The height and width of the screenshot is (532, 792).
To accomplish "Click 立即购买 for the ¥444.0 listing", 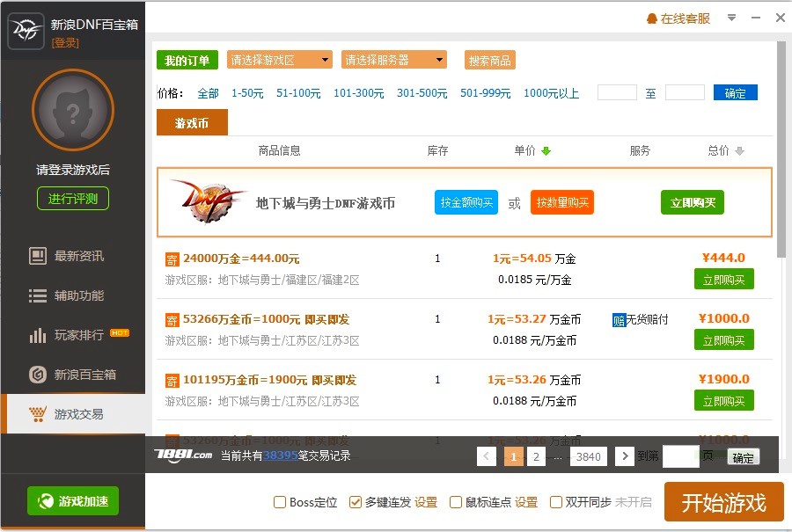I will coord(723,279).
